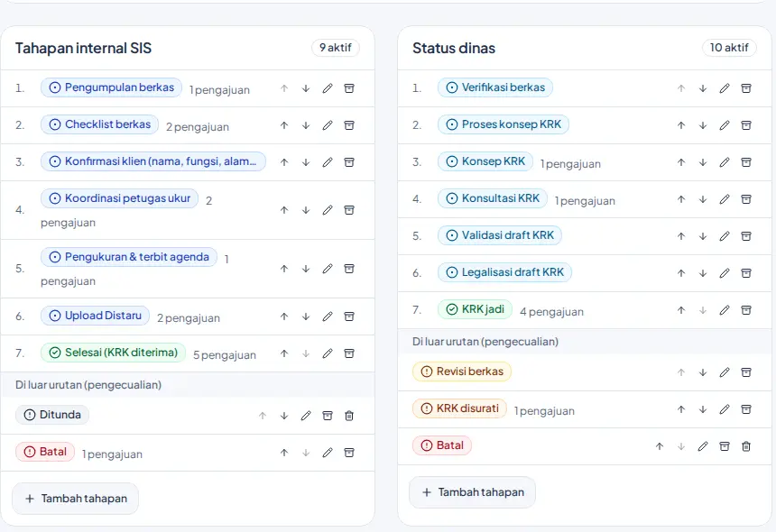Select the Revisi berkas badge
Screen dimensions: 776x532
pyautogui.click(x=462, y=371)
